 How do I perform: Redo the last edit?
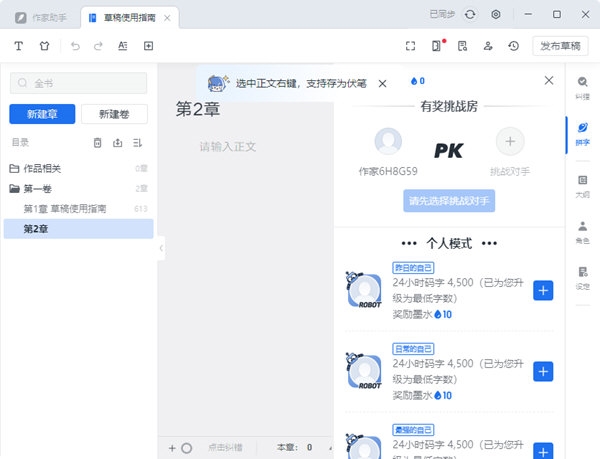pyautogui.click(x=98, y=46)
